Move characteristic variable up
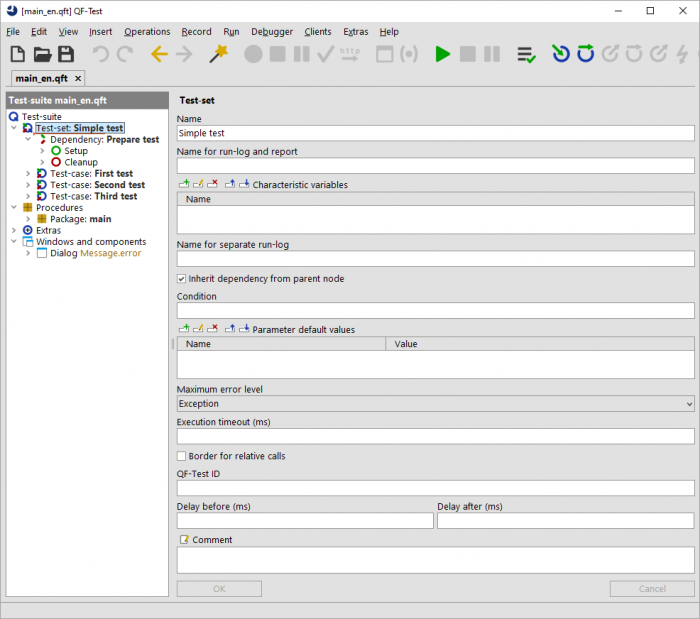This screenshot has width=700, height=619. (230, 184)
